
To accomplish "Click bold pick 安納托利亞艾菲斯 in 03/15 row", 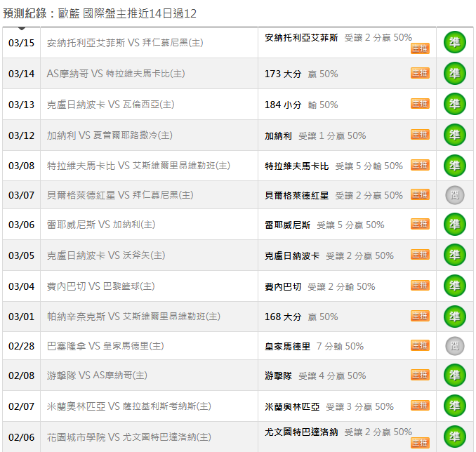I will [x=301, y=38].
